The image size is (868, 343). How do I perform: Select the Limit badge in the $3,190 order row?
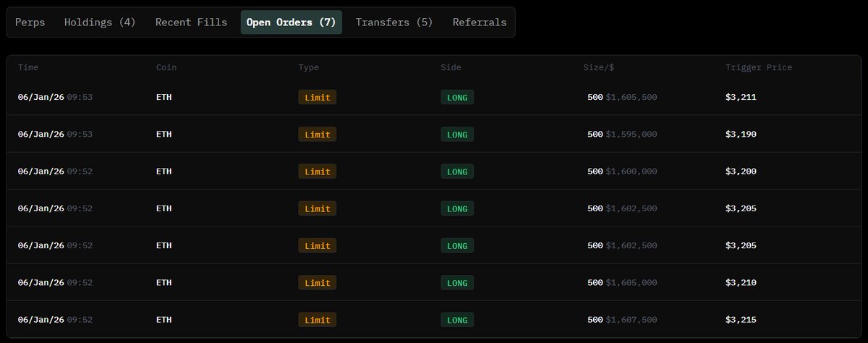coord(318,135)
